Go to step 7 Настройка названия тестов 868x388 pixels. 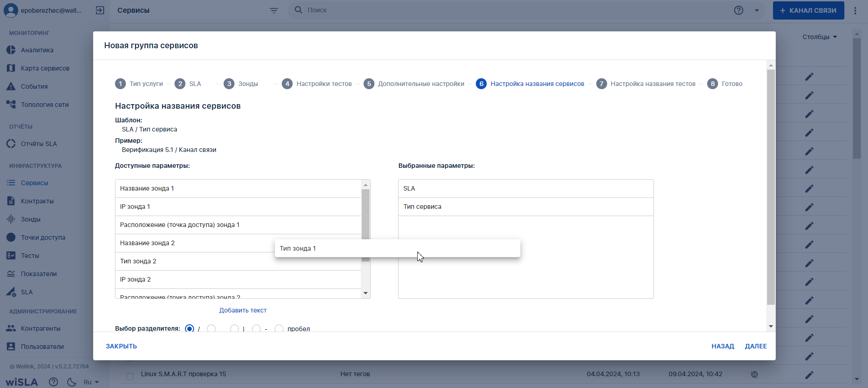646,84
